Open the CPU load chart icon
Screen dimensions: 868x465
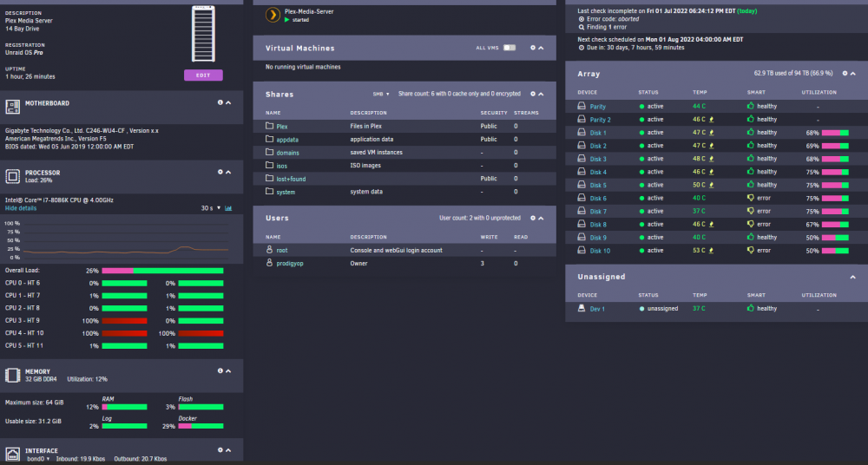pos(228,208)
